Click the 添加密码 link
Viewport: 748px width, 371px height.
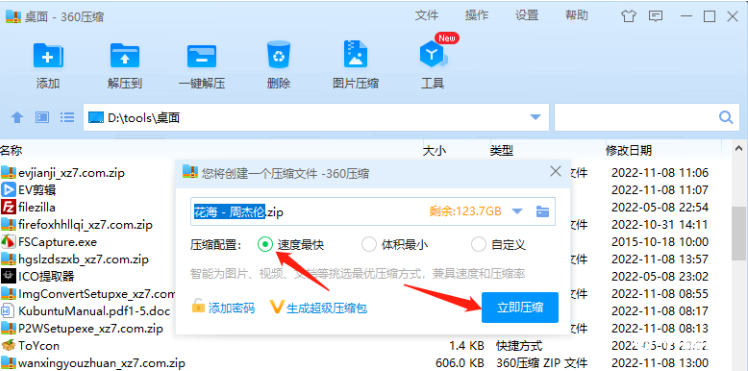coord(231,308)
